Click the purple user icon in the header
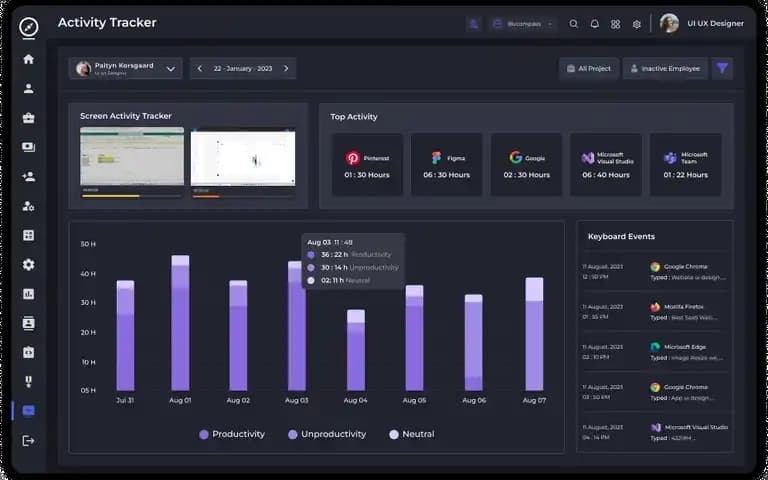 click(474, 24)
